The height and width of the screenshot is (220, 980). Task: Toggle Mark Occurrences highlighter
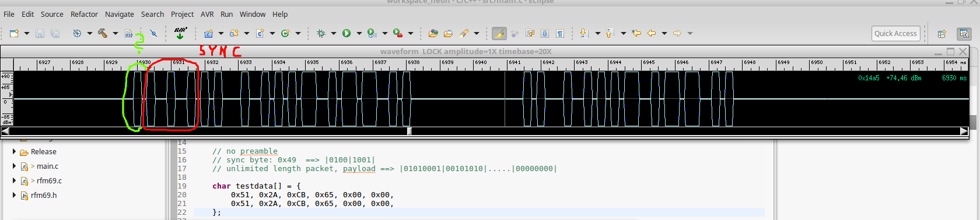point(499,33)
